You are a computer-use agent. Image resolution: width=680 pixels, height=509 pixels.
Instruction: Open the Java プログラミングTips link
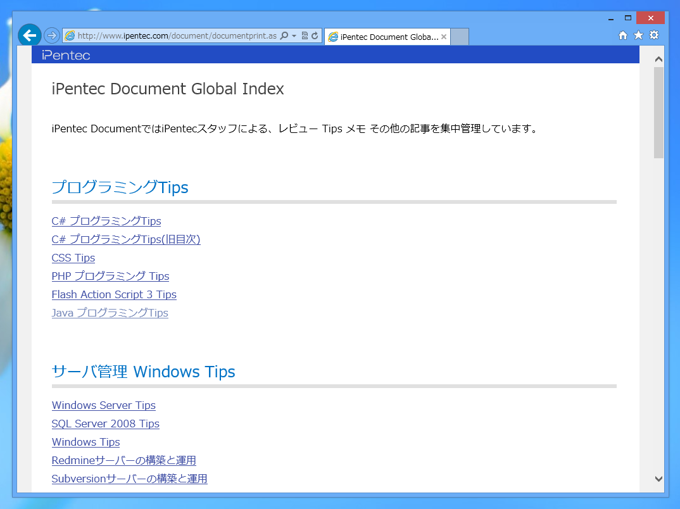coord(110,313)
